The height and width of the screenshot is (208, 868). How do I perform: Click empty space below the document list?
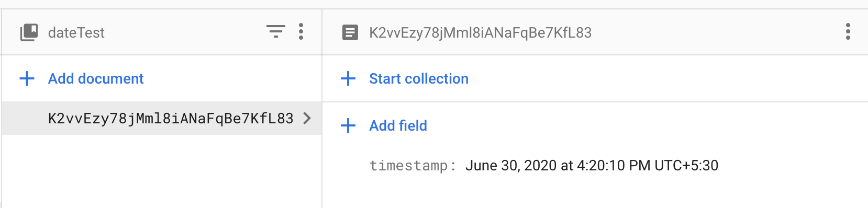[161, 171]
